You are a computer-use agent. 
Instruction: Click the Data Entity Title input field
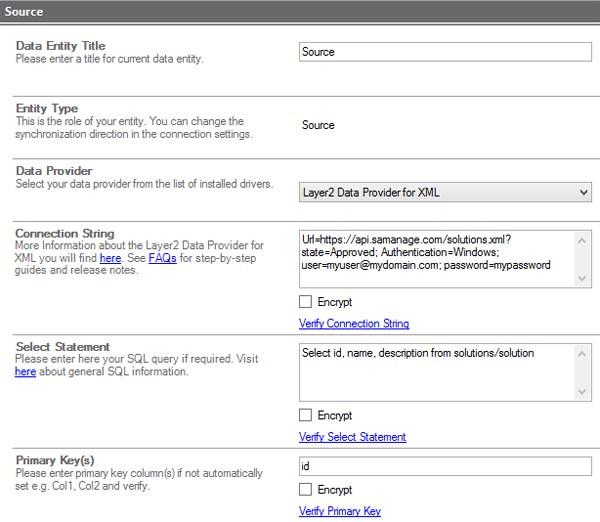coord(445,52)
